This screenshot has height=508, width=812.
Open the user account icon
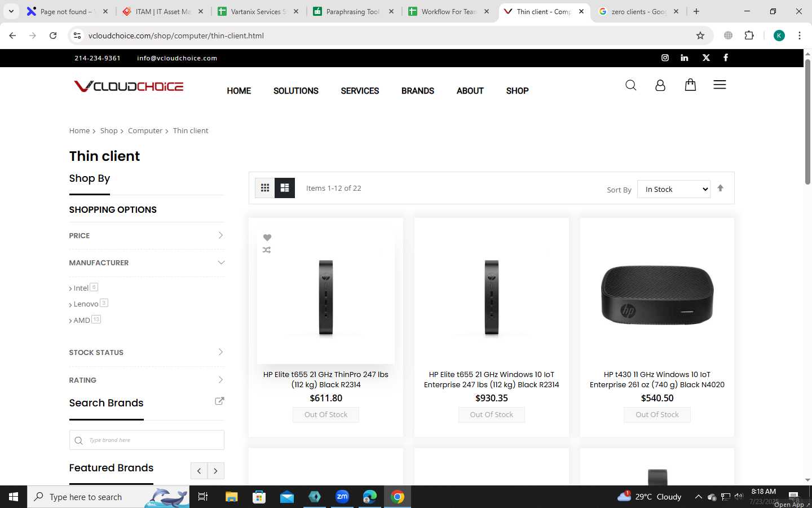click(x=660, y=85)
